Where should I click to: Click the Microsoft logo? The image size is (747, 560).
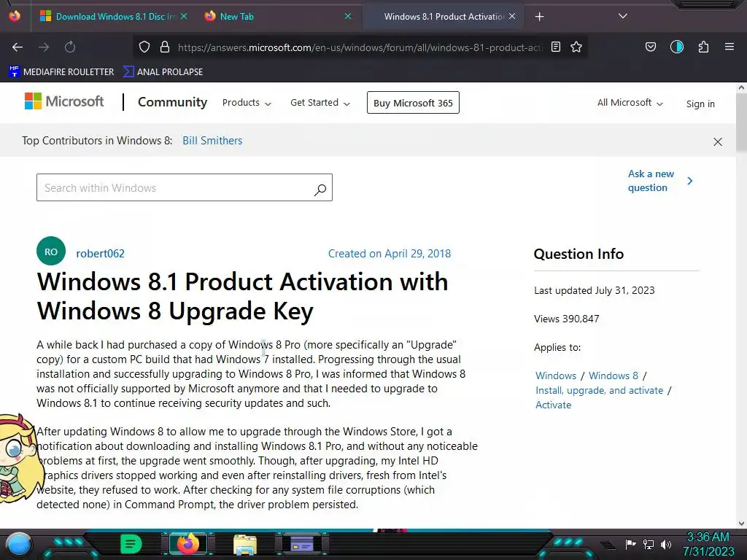64,101
